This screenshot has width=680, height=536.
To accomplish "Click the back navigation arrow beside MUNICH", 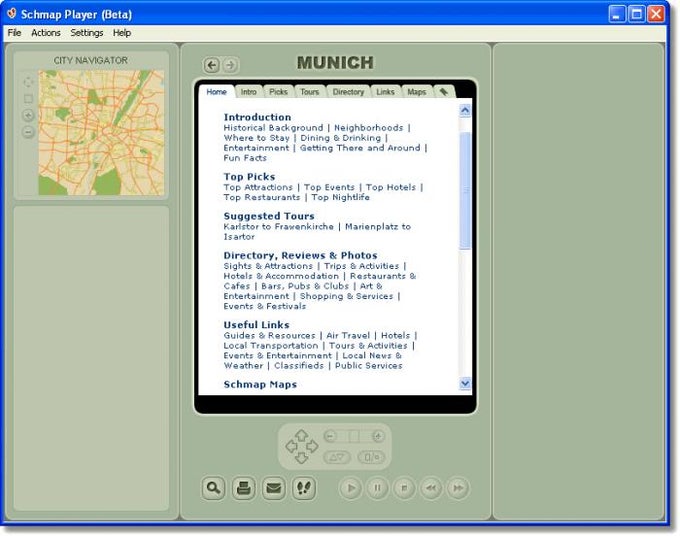I will (212, 65).
